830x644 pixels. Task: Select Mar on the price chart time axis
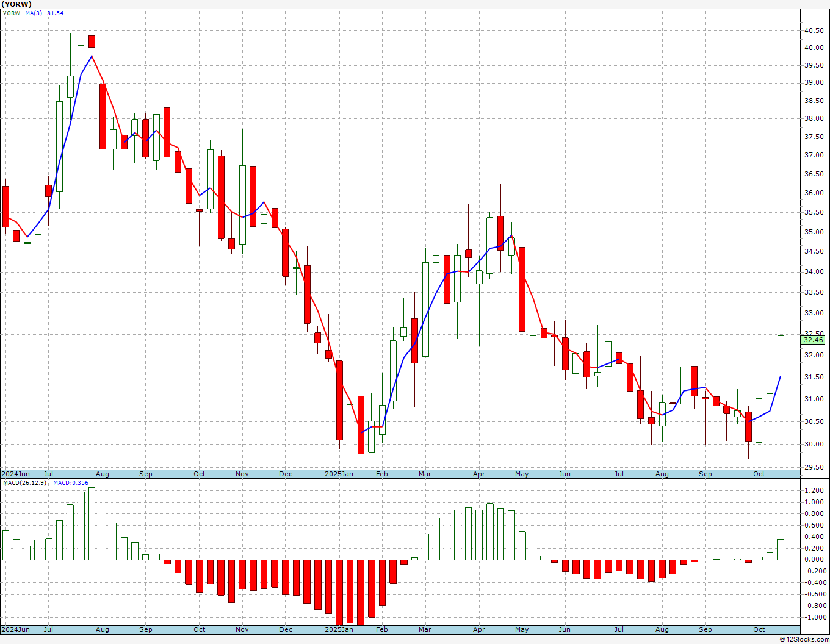[x=425, y=474]
